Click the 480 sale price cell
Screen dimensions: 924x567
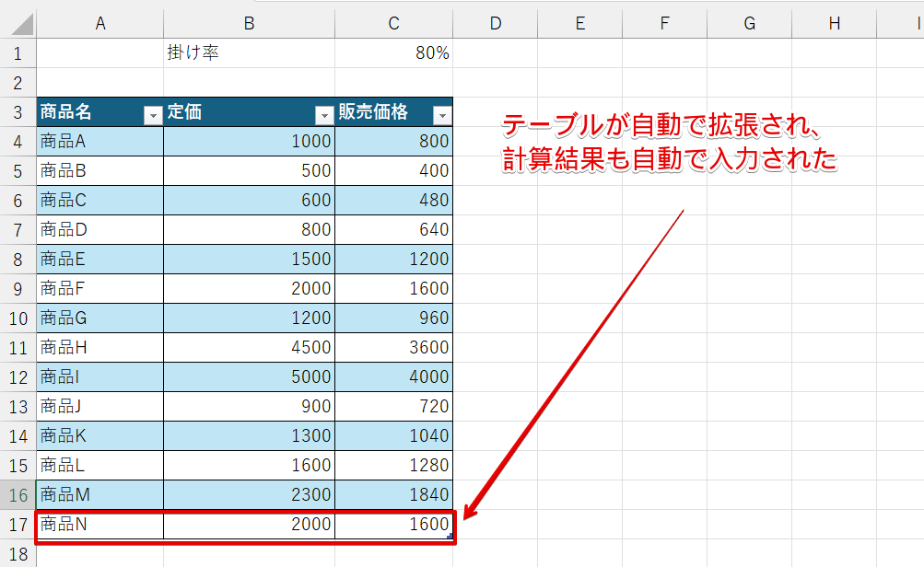393,200
